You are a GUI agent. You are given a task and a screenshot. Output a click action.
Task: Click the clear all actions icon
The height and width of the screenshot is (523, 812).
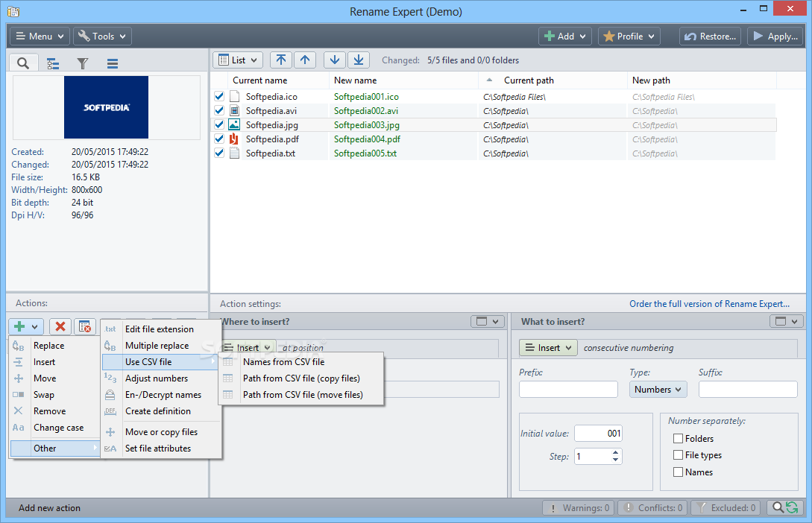84,326
